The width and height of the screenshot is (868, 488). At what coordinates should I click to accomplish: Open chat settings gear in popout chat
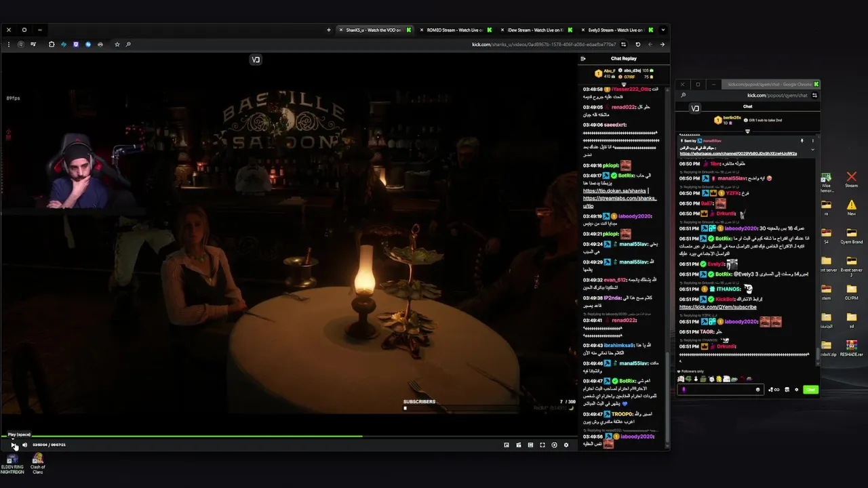pos(796,390)
